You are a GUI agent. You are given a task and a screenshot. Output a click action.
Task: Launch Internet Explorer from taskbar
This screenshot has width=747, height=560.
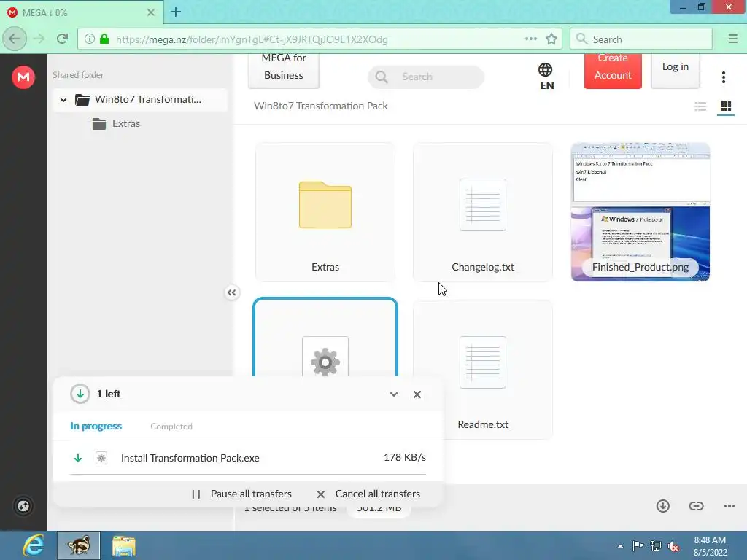(33, 545)
